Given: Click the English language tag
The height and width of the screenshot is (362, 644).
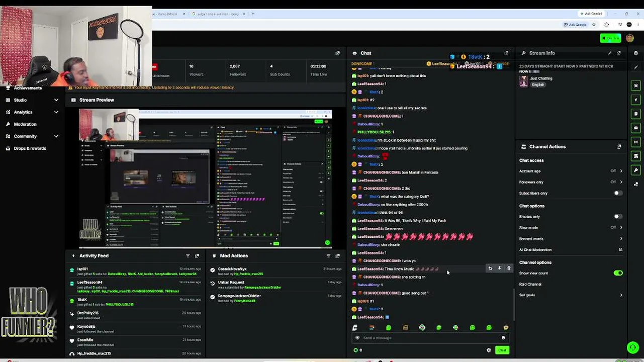Looking at the screenshot, I should [538, 84].
